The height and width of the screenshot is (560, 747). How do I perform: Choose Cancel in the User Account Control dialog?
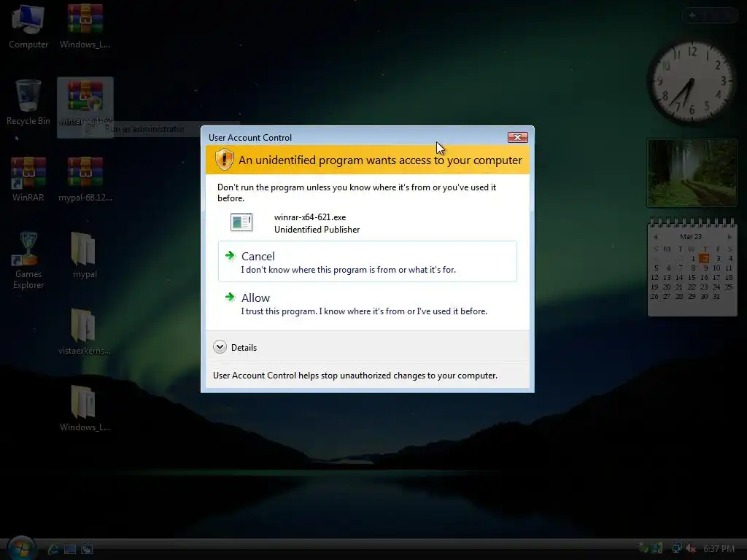point(368,262)
